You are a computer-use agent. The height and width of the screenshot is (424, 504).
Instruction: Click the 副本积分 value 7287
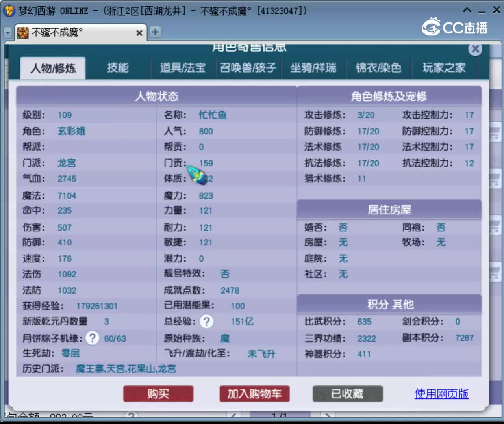pyautogui.click(x=464, y=338)
